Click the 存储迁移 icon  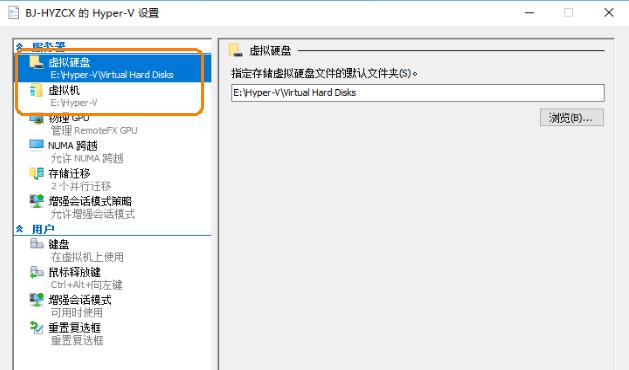pos(36,173)
